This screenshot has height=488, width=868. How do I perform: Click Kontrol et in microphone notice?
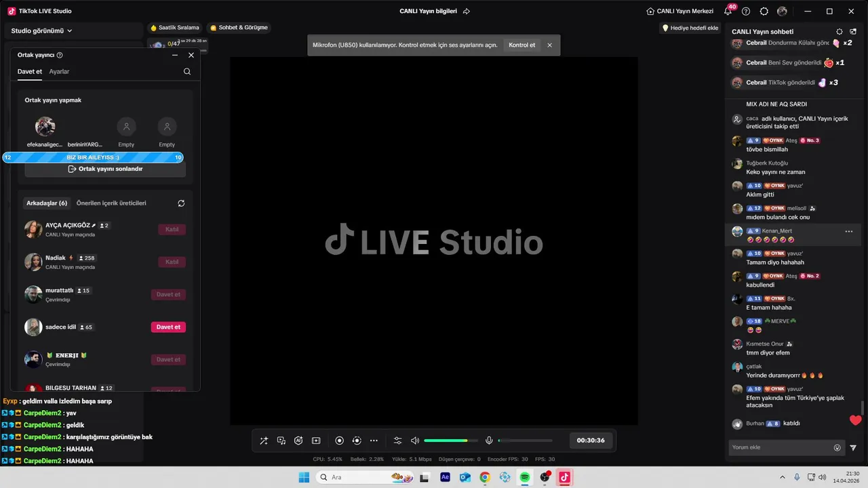[522, 45]
